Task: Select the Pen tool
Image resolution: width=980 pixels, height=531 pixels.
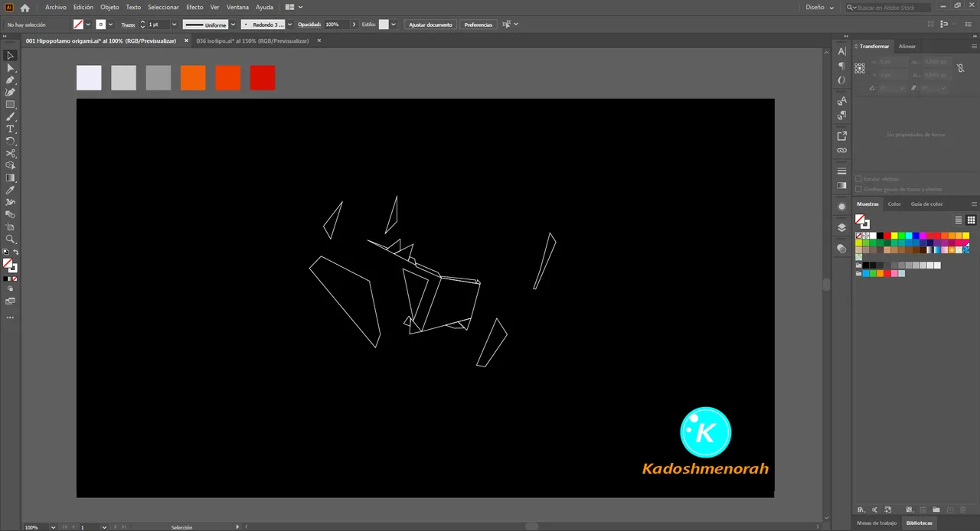Action: click(11, 80)
